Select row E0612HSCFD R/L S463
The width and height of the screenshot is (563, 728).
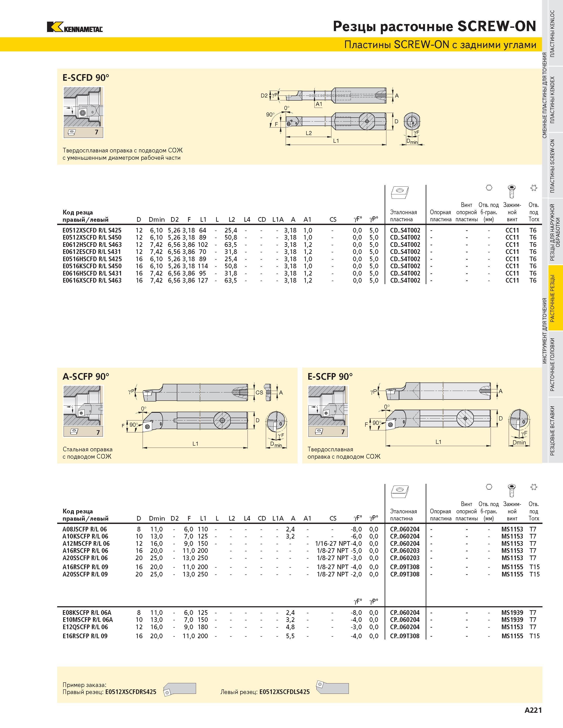(x=300, y=245)
